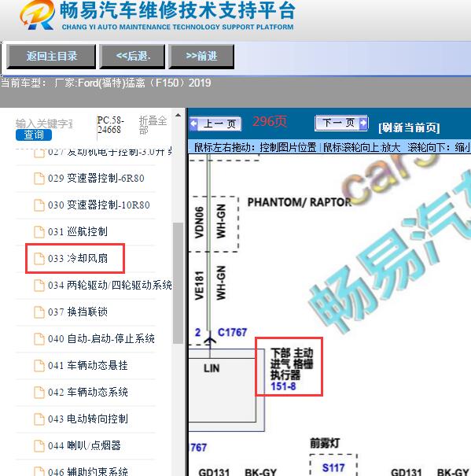Go back with the <<后退 button

click(133, 56)
